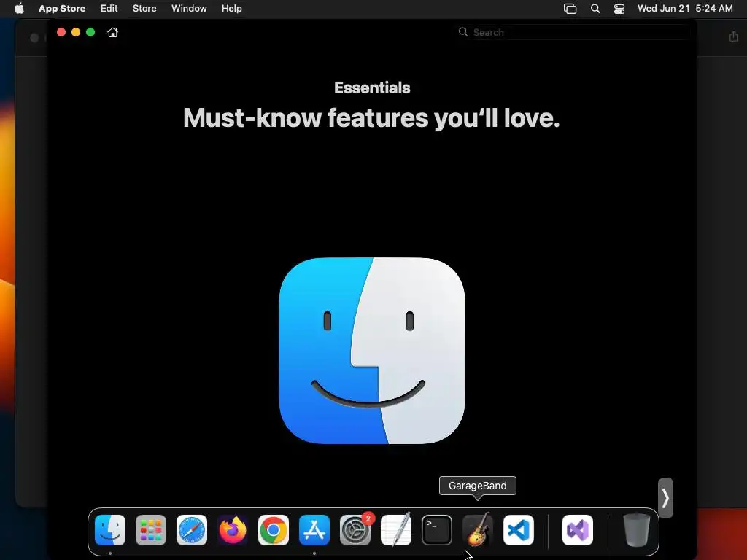Open Spotlight search in menu bar
Viewport: 747px width, 560px height.
595,8
